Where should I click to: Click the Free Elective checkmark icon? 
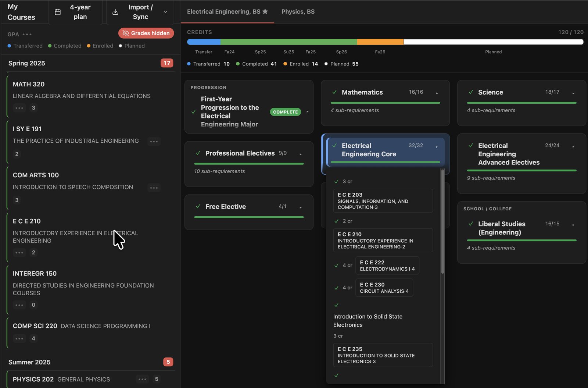pyautogui.click(x=198, y=206)
